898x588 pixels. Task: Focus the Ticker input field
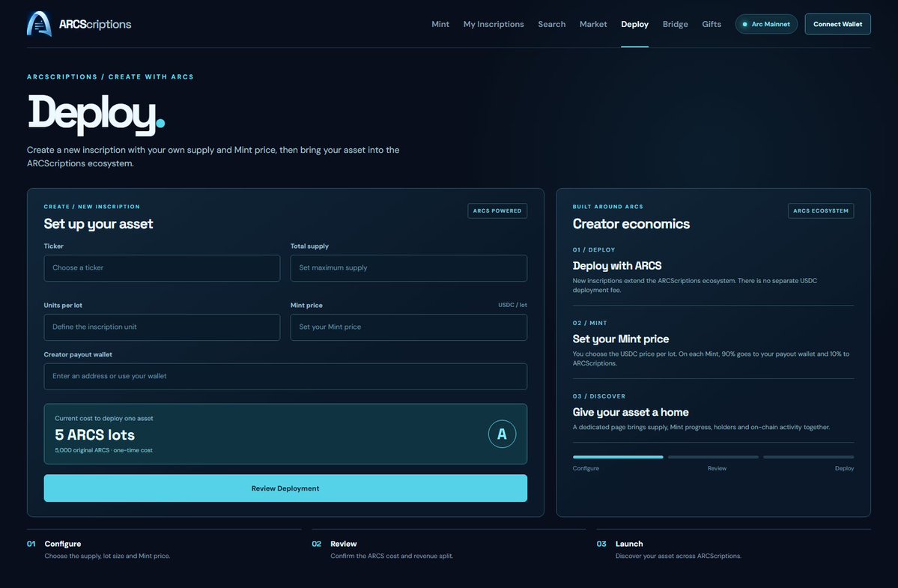point(162,268)
